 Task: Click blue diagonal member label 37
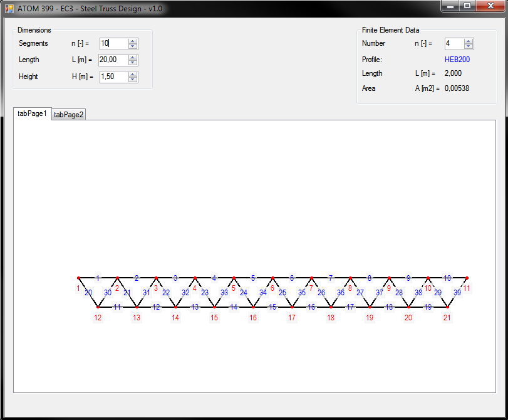pos(380,293)
